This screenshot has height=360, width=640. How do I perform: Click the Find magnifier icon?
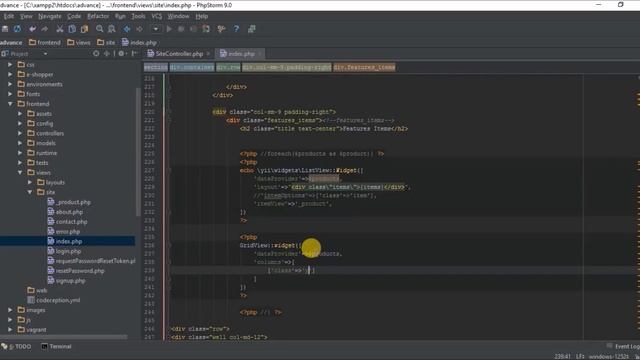point(100,29)
